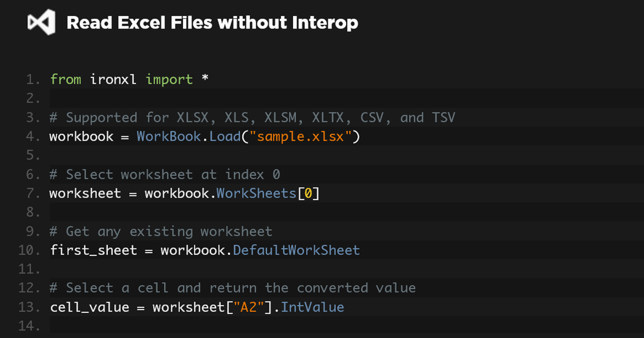Click the variable "worksheet" on line 7

pos(85,193)
